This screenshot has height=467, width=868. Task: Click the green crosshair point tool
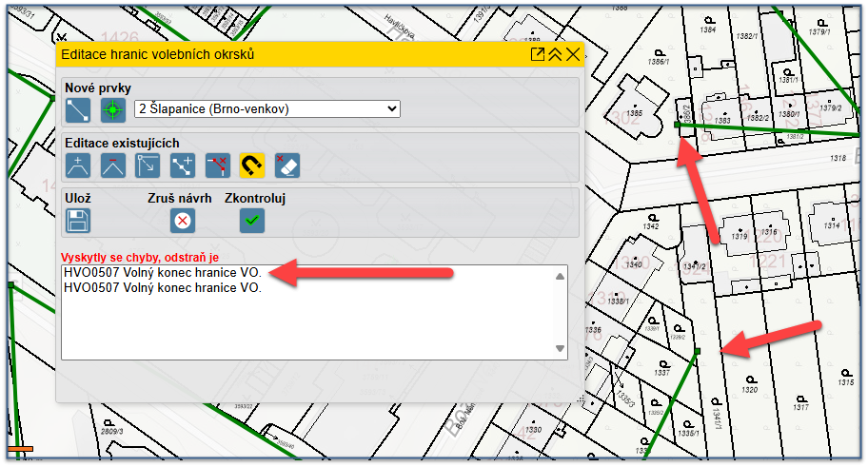tap(113, 110)
